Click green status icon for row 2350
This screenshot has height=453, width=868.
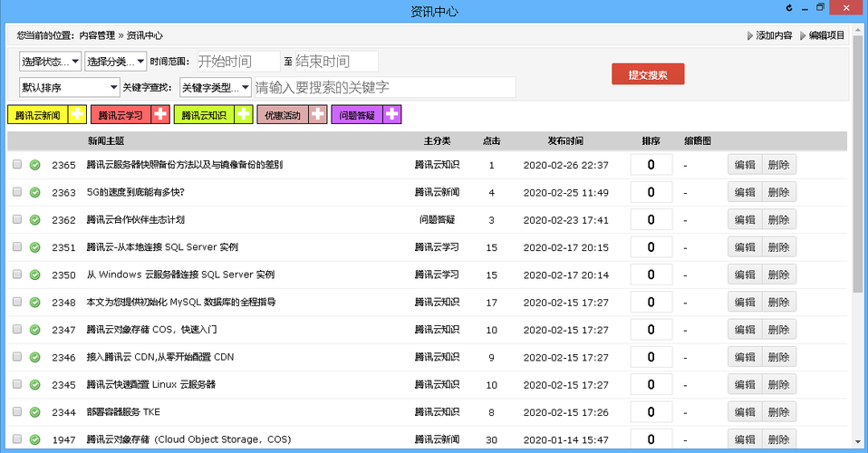[34, 275]
